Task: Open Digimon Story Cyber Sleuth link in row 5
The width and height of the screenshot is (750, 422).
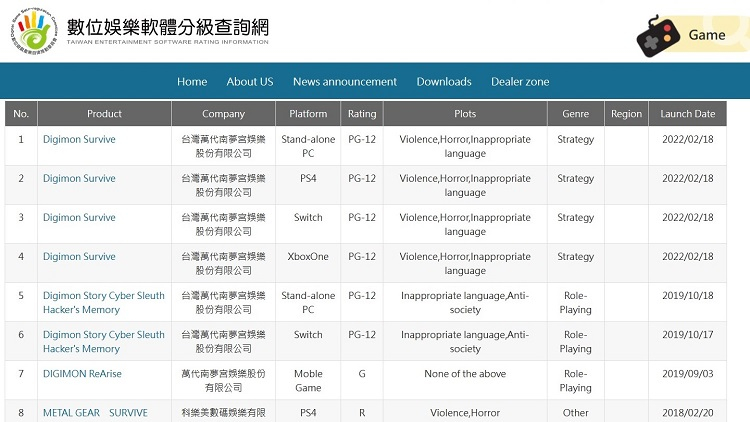Action: click(x=104, y=302)
